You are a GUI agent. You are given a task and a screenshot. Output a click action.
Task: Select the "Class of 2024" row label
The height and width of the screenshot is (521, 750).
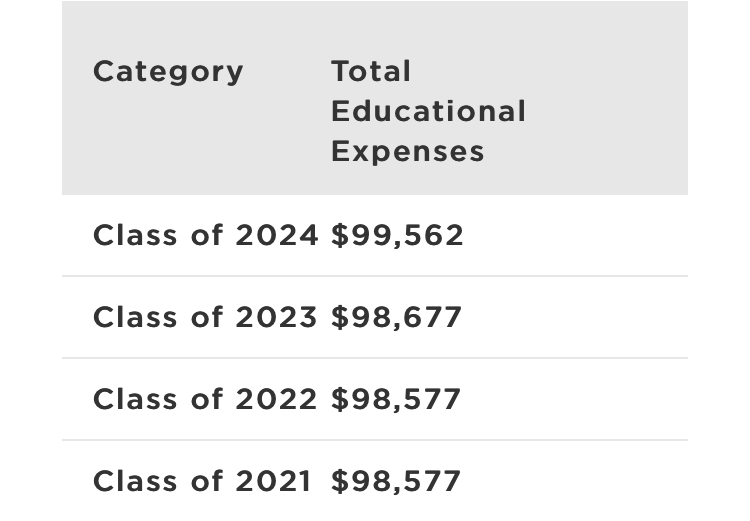point(205,235)
